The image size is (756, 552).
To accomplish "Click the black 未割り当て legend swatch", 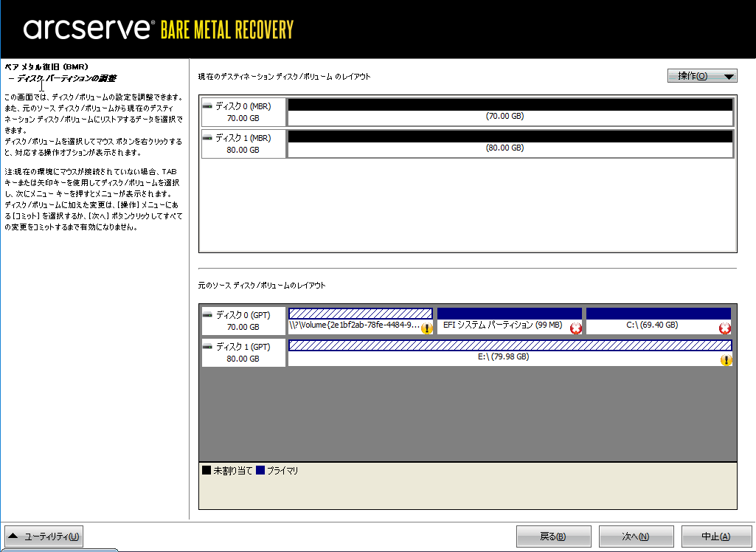I will point(207,470).
